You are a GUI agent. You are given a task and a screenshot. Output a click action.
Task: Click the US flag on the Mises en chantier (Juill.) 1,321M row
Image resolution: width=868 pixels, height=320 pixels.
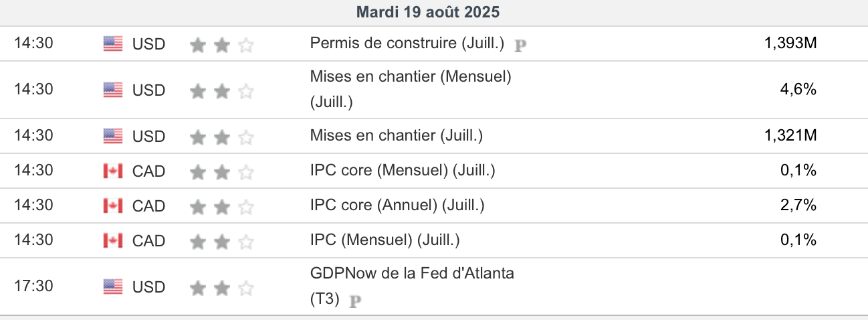113,137
